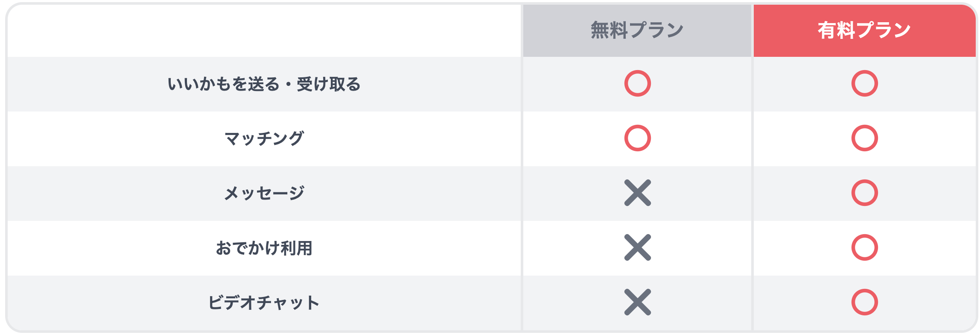Select the 有料プラン column header
Viewport: 980px width, 335px height.
[x=864, y=31]
